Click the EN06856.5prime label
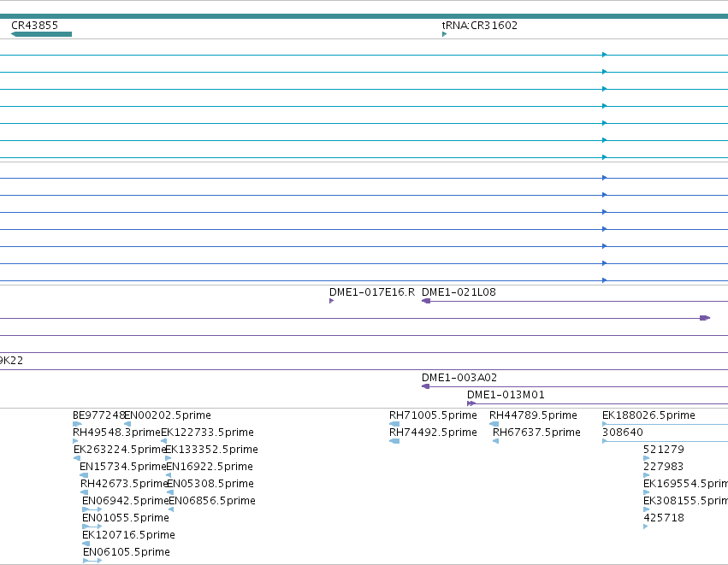 click(x=212, y=501)
